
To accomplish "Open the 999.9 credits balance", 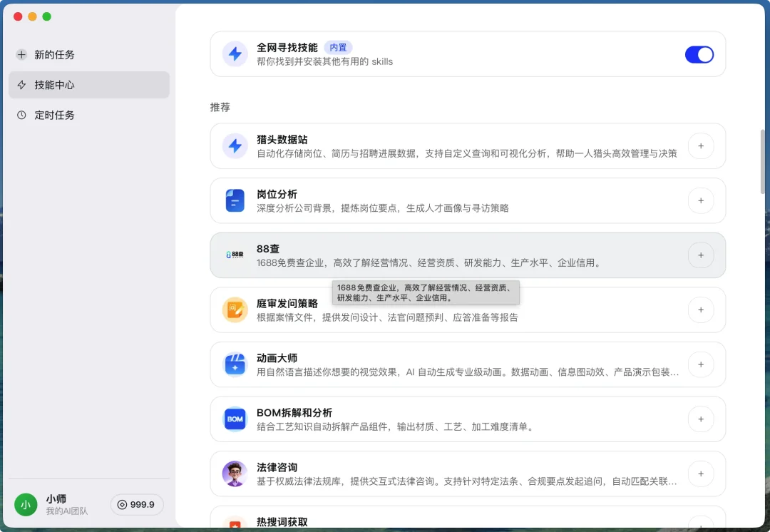I will (x=137, y=504).
